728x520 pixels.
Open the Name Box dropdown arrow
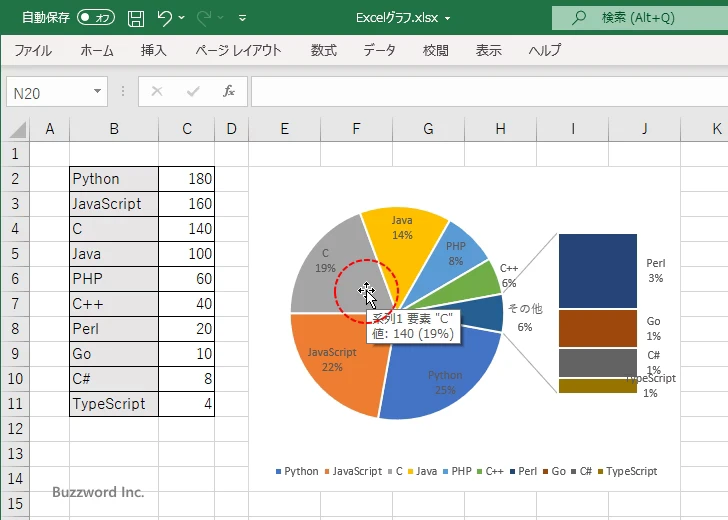(97, 92)
